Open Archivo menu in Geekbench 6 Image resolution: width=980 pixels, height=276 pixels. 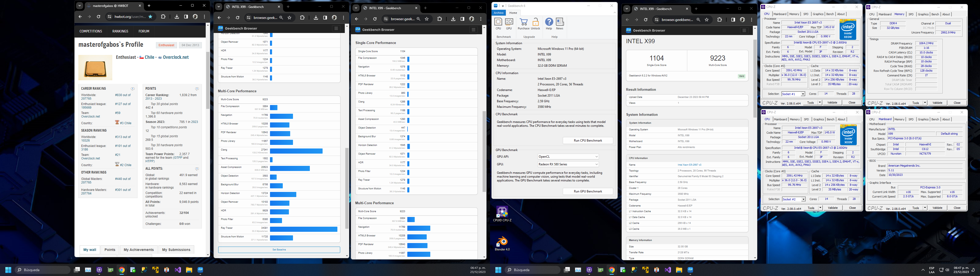498,13
